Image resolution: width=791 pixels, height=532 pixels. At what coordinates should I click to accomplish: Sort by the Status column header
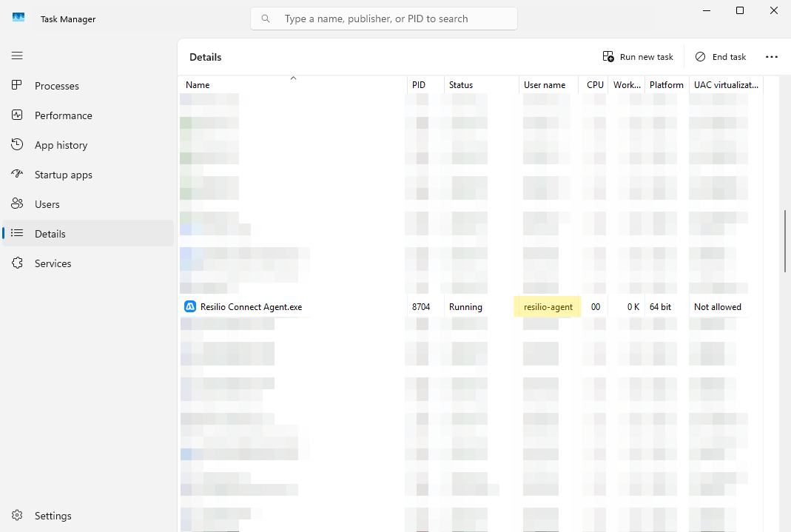[461, 84]
